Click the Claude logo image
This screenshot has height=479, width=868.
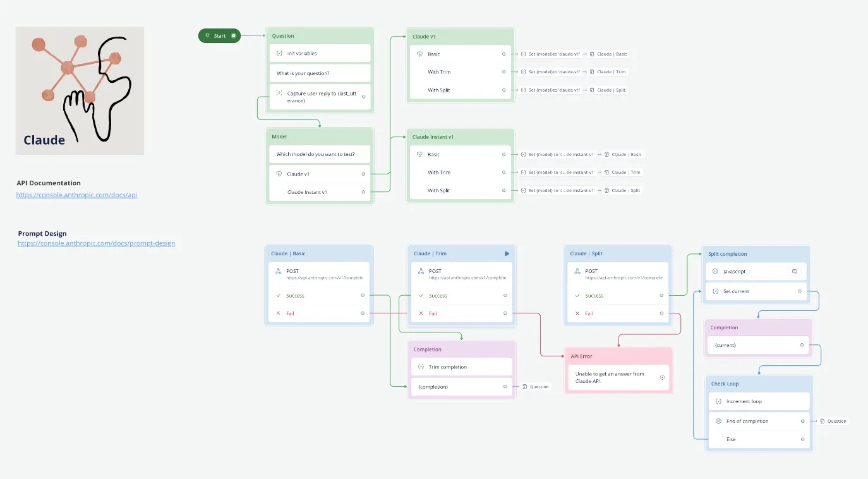tap(80, 90)
